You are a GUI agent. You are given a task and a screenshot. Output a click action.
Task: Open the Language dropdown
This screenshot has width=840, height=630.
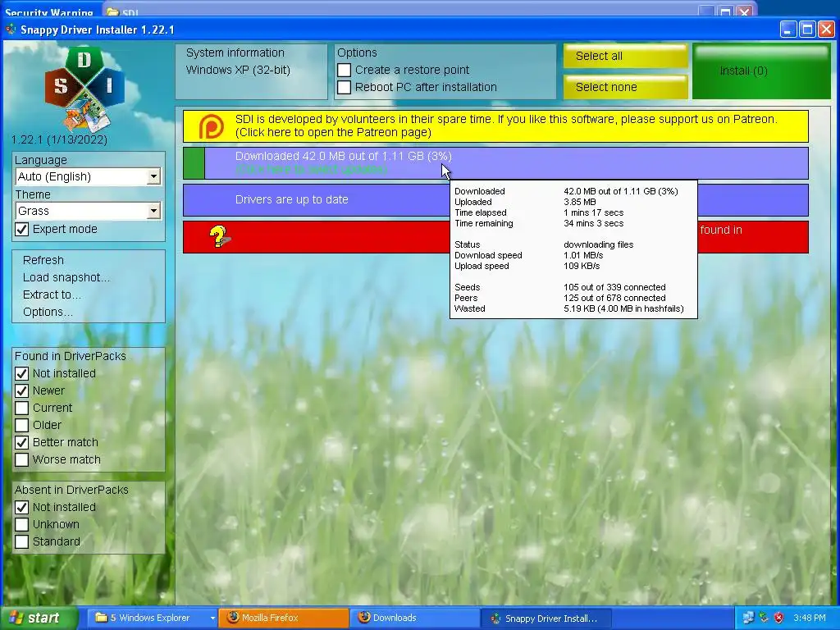point(89,176)
